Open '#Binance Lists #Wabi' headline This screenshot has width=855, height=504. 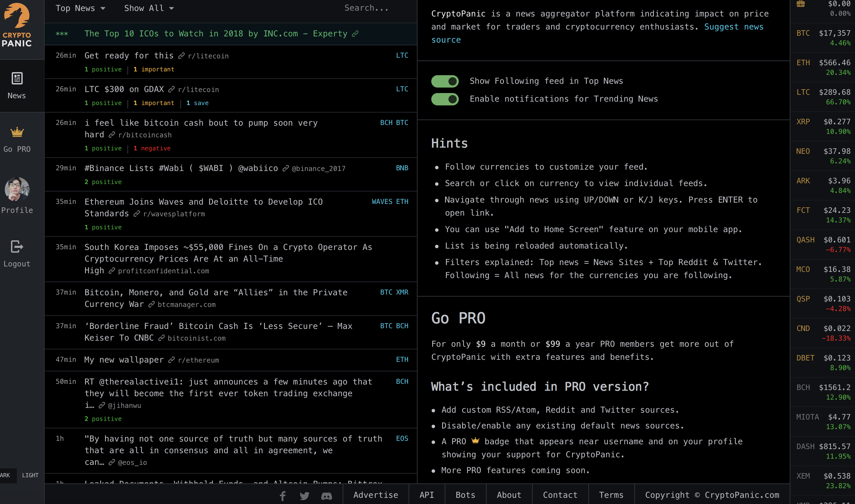[x=181, y=168]
